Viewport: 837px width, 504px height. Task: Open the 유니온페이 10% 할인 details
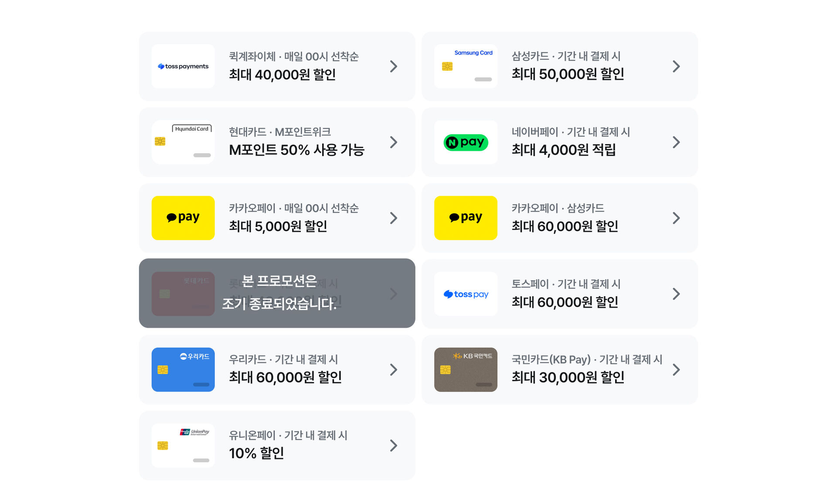(x=277, y=446)
